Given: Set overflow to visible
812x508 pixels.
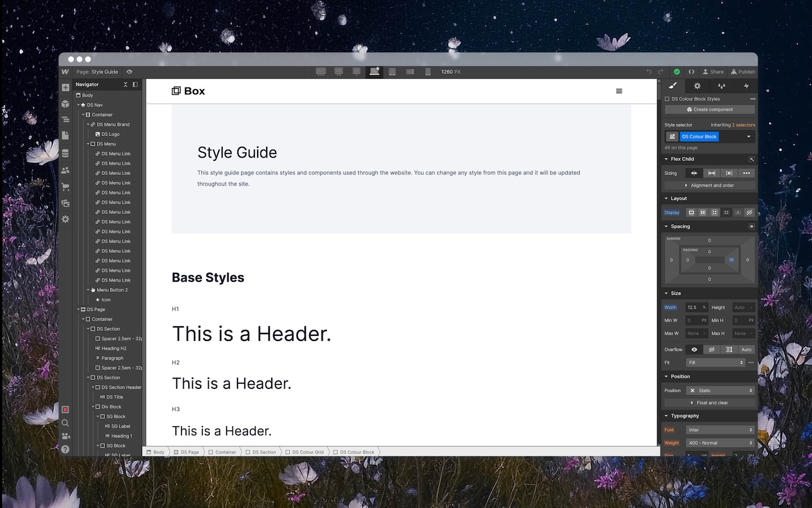Looking at the screenshot, I should (694, 349).
